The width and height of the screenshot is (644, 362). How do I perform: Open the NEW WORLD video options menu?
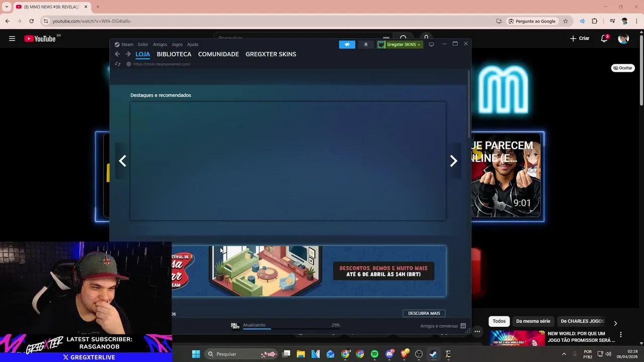[x=620, y=335]
